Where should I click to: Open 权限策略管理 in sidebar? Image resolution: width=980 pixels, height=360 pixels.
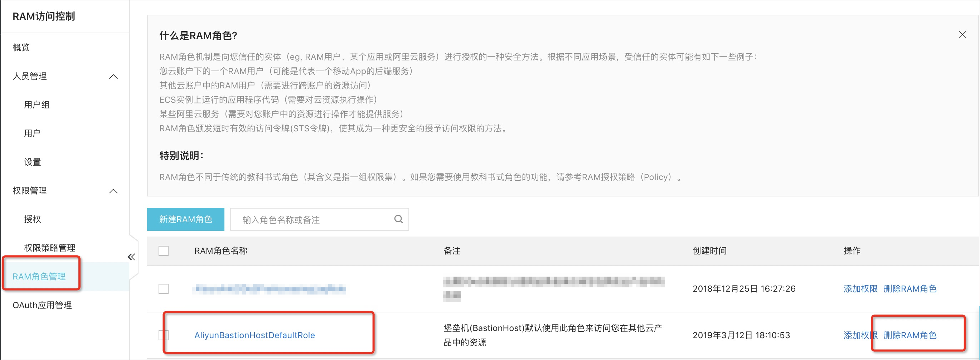(49, 248)
